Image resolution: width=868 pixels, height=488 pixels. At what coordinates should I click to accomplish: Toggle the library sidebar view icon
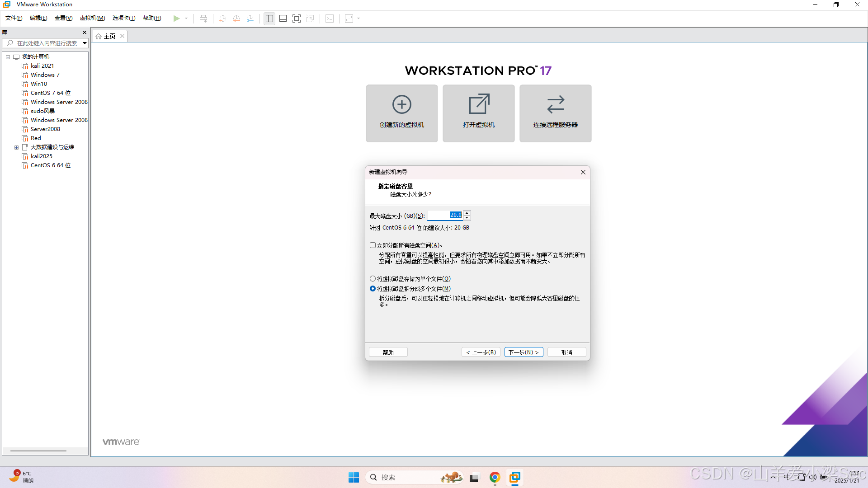tap(269, 19)
